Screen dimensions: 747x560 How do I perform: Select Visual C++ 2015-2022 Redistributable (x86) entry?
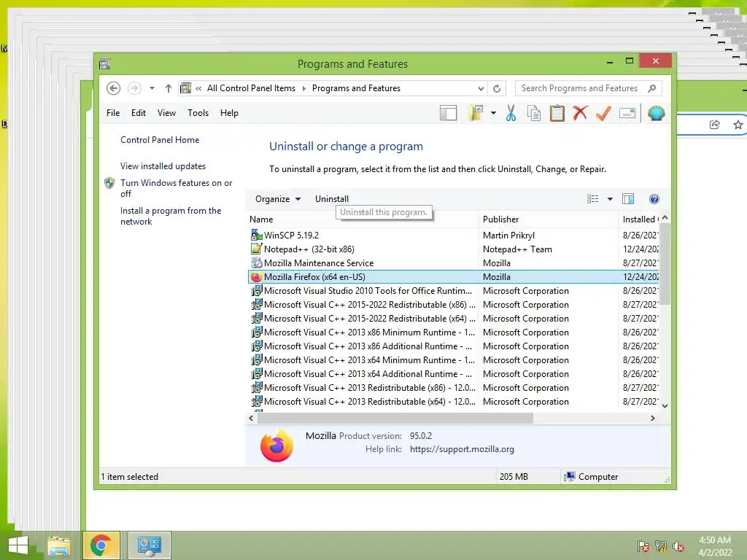pos(369,304)
